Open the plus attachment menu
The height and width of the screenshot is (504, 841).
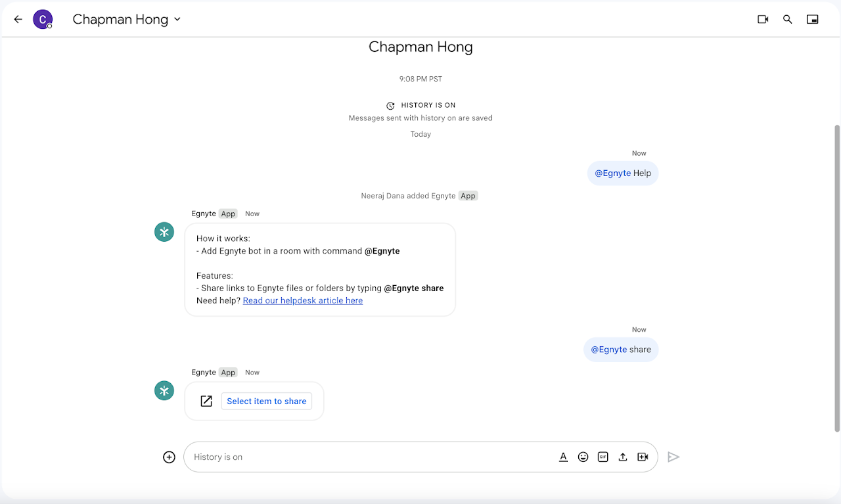click(x=169, y=457)
